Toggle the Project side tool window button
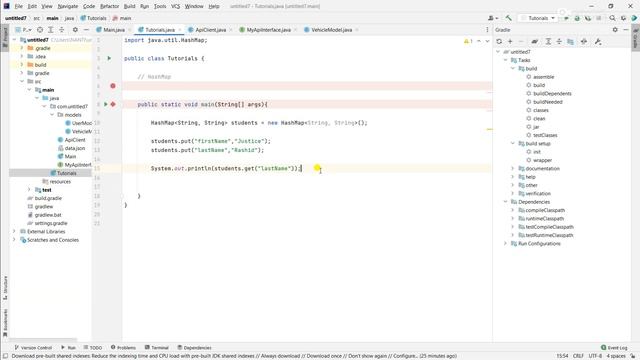The image size is (640, 360). pyautogui.click(x=5, y=37)
